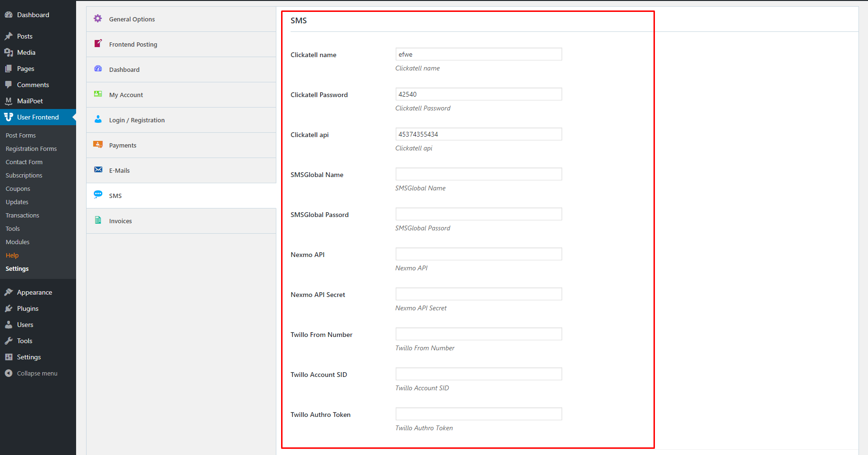
Task: Focus the Nexmo API input field
Action: [478, 254]
